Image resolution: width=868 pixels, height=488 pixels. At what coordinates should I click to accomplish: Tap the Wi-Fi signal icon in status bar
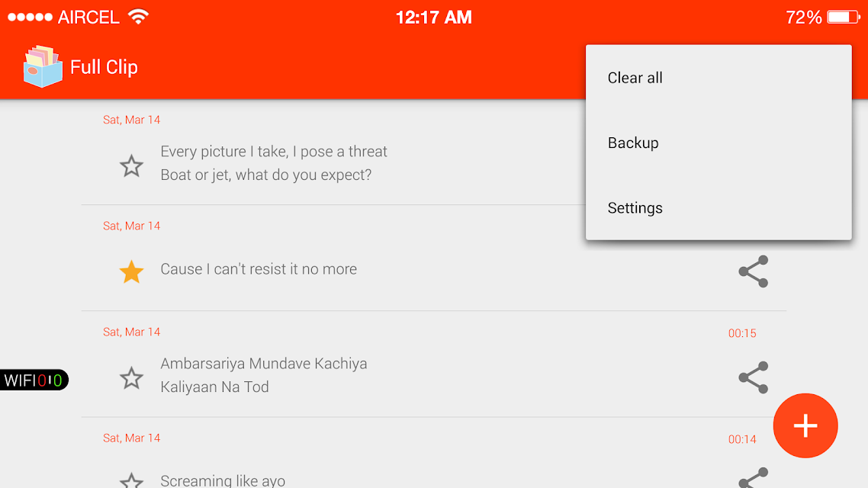[x=138, y=17]
